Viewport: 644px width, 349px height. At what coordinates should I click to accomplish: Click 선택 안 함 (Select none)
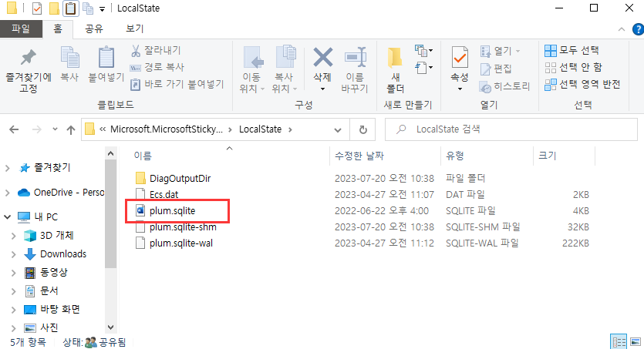tap(573, 67)
